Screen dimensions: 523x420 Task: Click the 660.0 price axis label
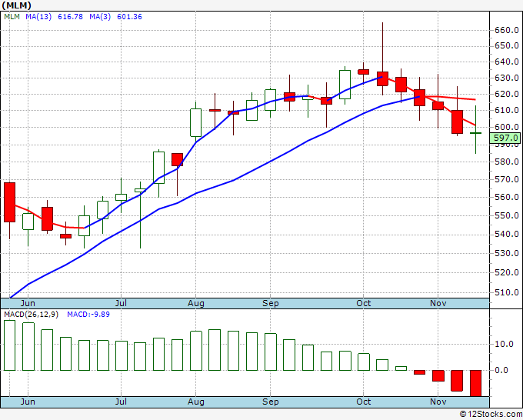(507, 30)
